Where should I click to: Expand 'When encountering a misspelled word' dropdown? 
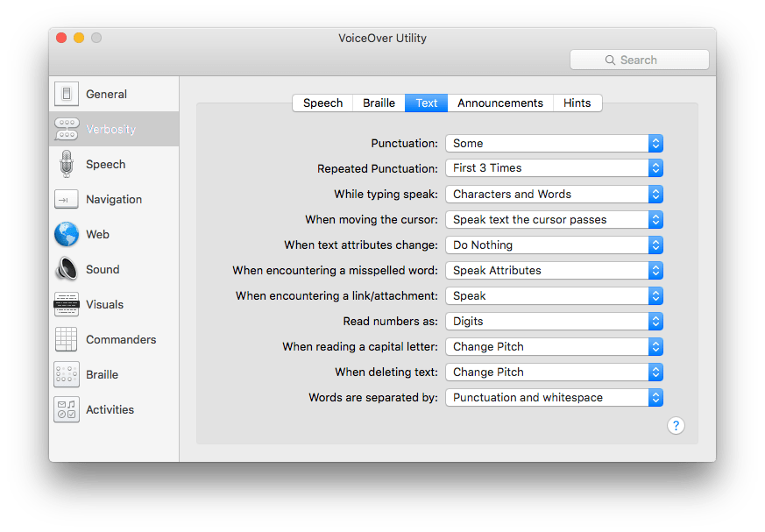pyautogui.click(x=554, y=270)
